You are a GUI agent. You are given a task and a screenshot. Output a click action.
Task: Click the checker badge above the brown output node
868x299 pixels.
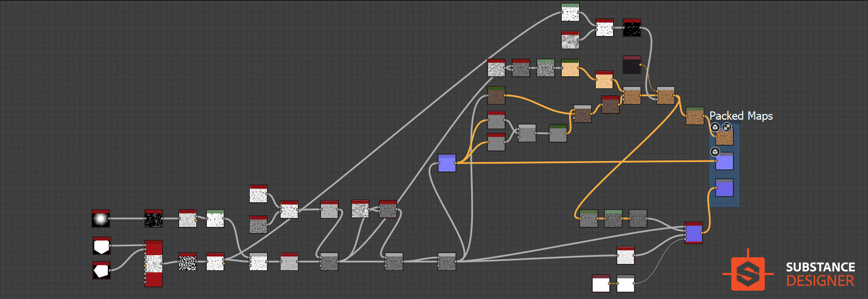tap(727, 127)
